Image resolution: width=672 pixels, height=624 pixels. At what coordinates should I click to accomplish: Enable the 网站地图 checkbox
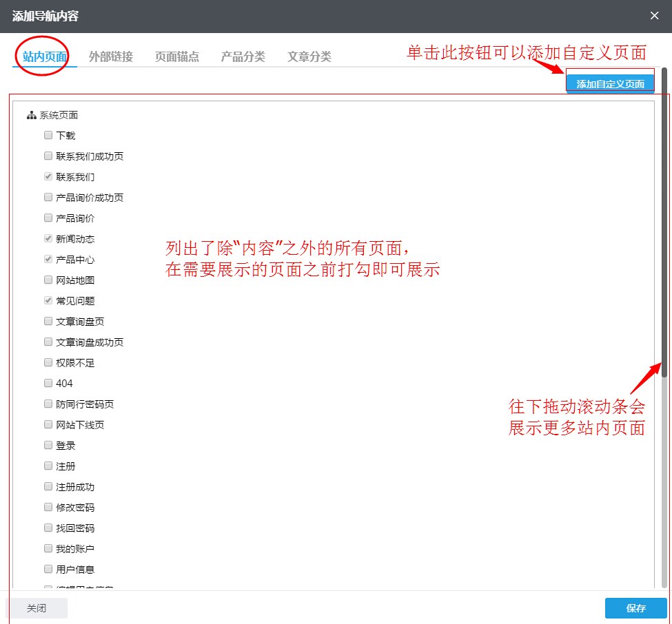click(48, 280)
